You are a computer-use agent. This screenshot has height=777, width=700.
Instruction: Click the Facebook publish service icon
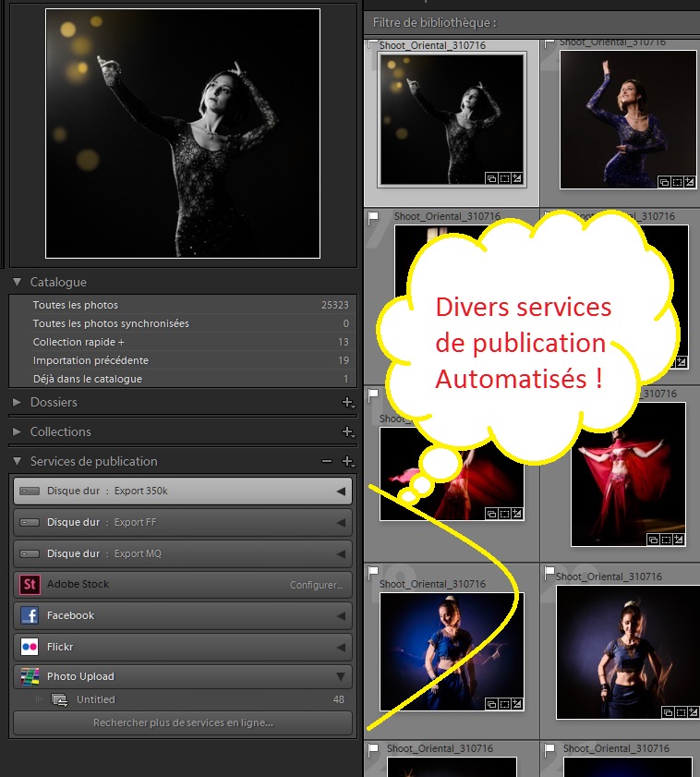click(30, 616)
